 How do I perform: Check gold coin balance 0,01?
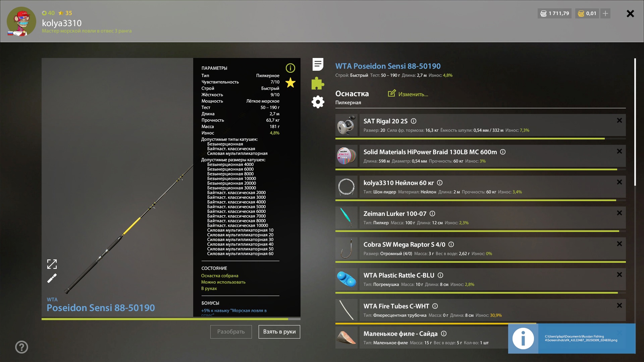587,13
